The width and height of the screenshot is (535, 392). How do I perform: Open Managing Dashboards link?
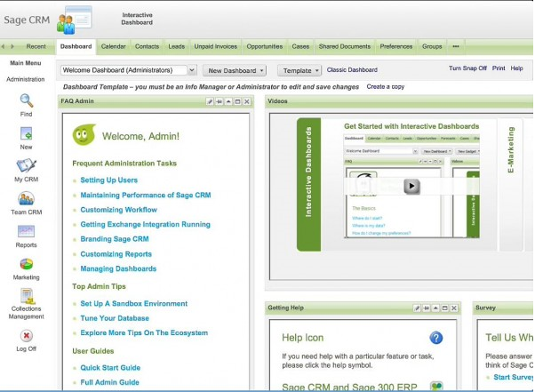click(x=118, y=268)
